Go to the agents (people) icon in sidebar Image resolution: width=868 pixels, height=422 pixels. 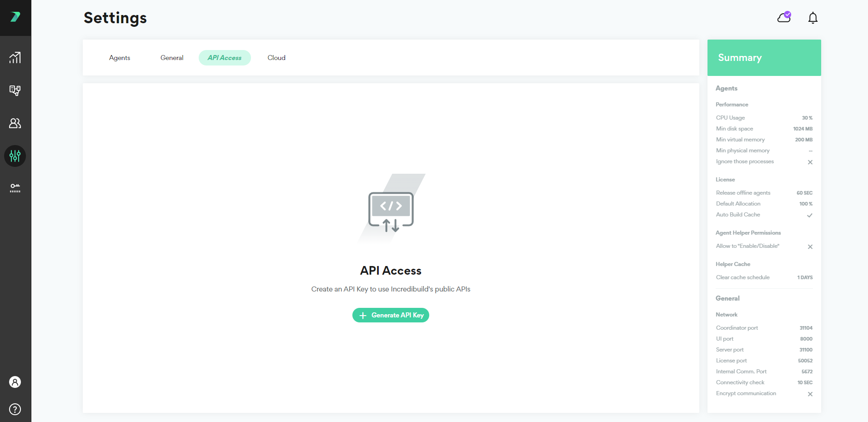coord(15,123)
